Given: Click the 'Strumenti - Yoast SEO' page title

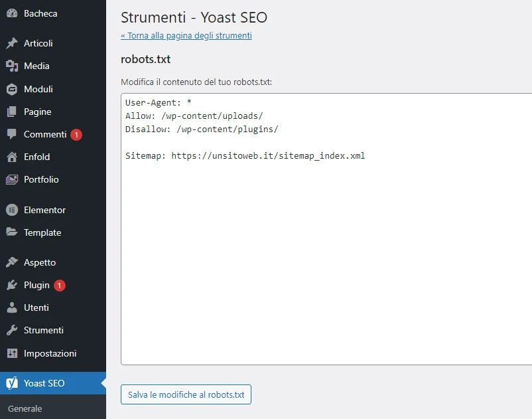Looking at the screenshot, I should pos(194,17).
